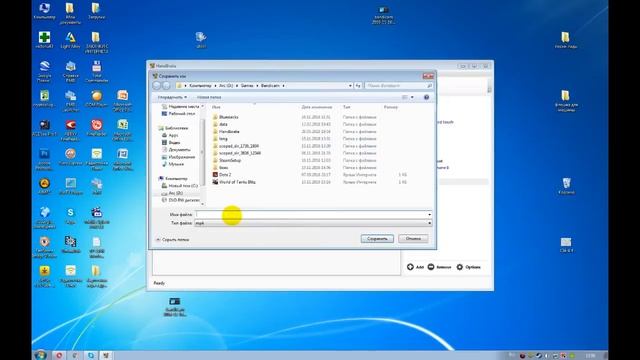Click the Google Earth desktop icon
Viewport: 640px width, 360px height.
tap(44, 71)
